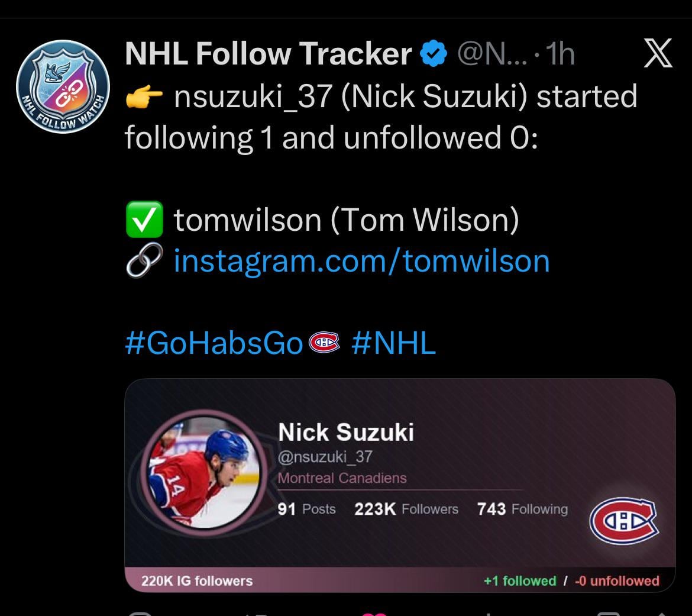
Task: Open Nick Suzuki's profile photo in card
Action: click(x=203, y=470)
